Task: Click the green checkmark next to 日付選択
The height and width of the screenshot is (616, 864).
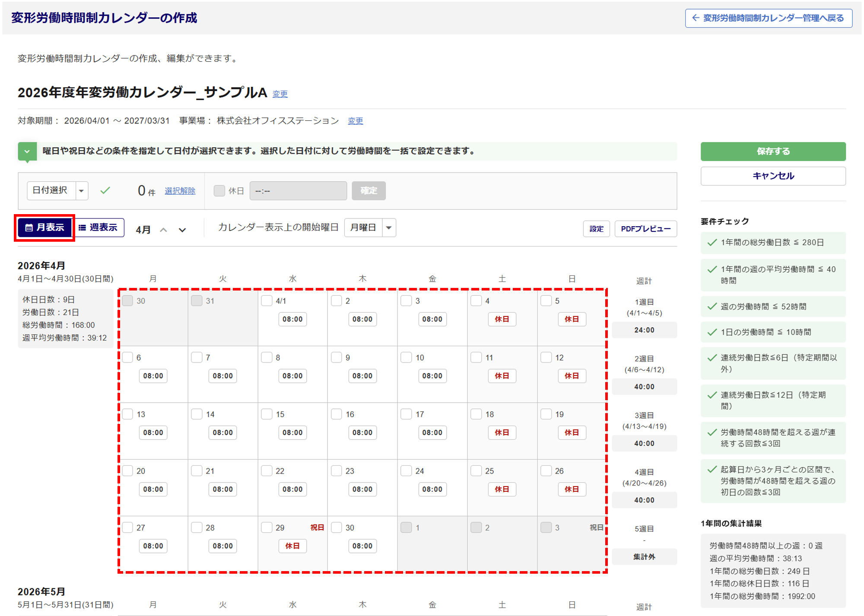Action: coord(105,190)
